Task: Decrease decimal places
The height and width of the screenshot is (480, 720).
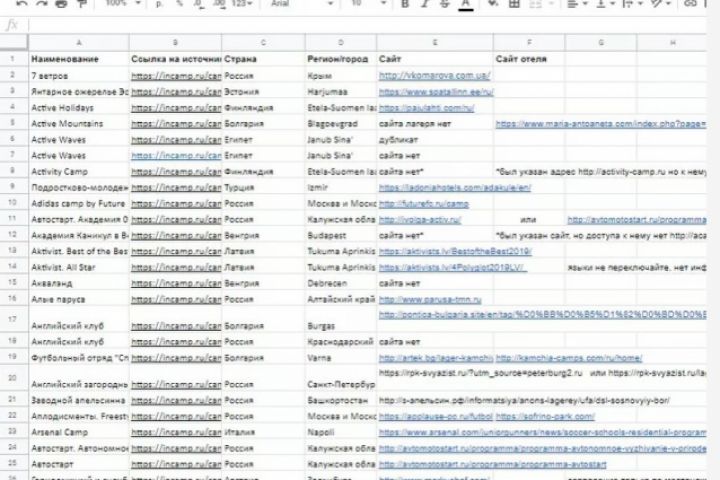Action: [200, 4]
